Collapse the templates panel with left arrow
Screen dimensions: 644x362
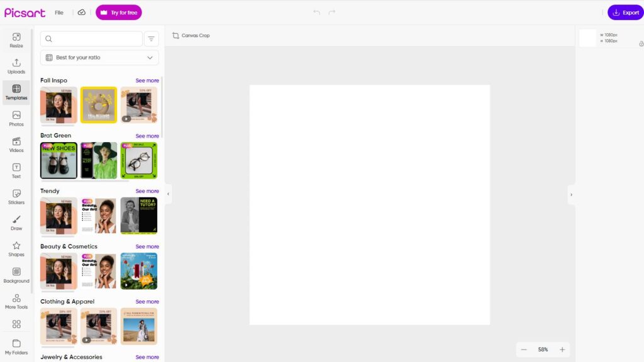coord(168,194)
